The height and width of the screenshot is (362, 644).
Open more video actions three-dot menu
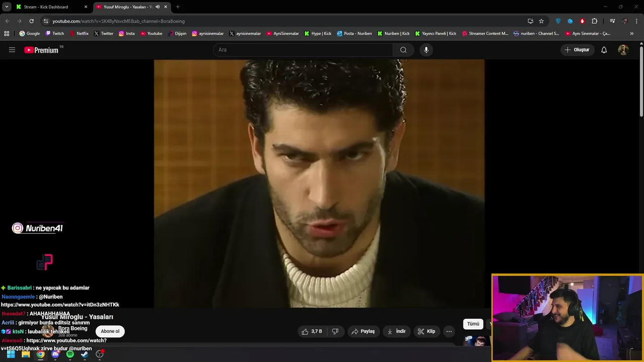(x=449, y=331)
